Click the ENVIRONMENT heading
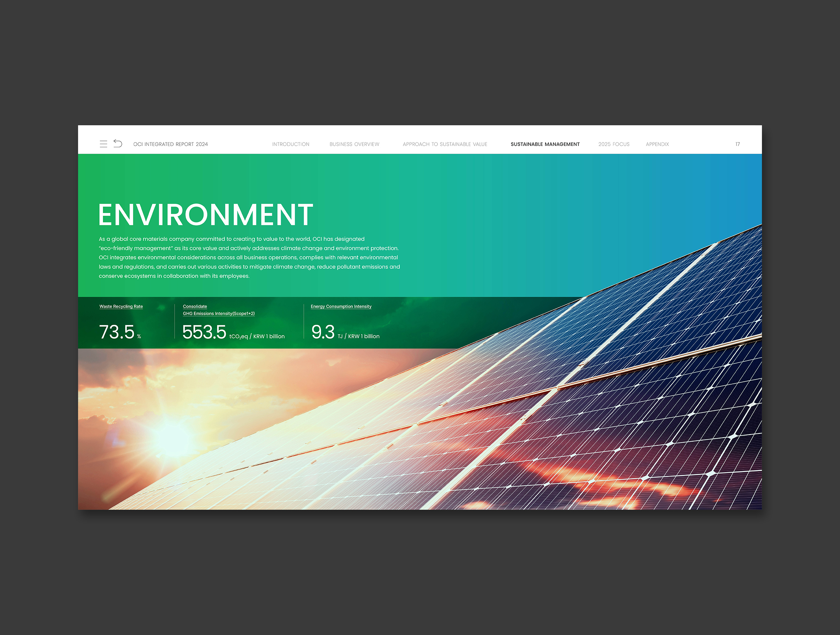840x635 pixels. (206, 214)
